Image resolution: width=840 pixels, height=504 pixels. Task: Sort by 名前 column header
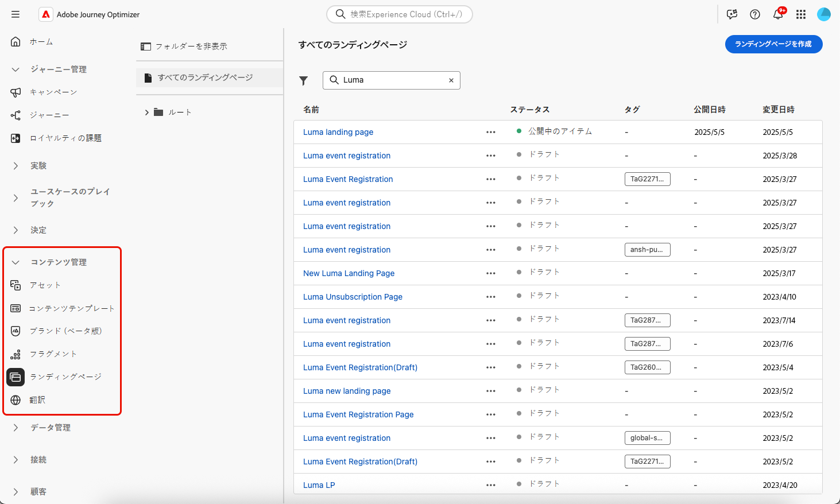311,110
